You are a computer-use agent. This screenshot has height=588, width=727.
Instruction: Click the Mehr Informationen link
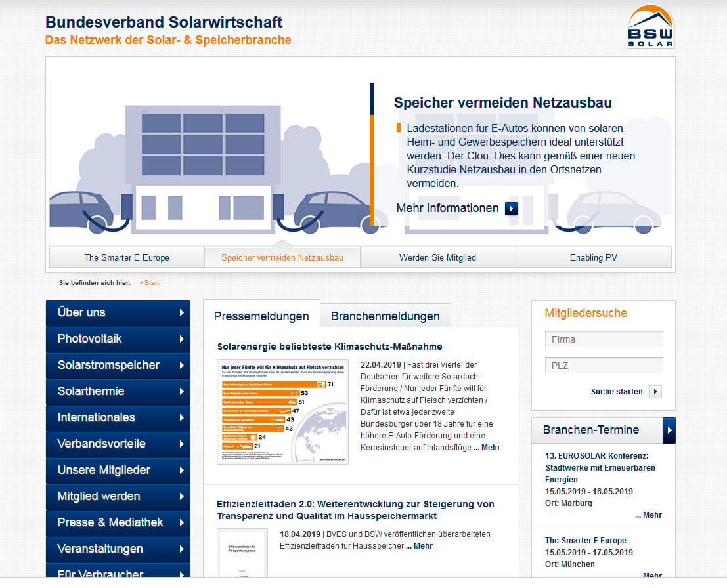click(x=447, y=208)
